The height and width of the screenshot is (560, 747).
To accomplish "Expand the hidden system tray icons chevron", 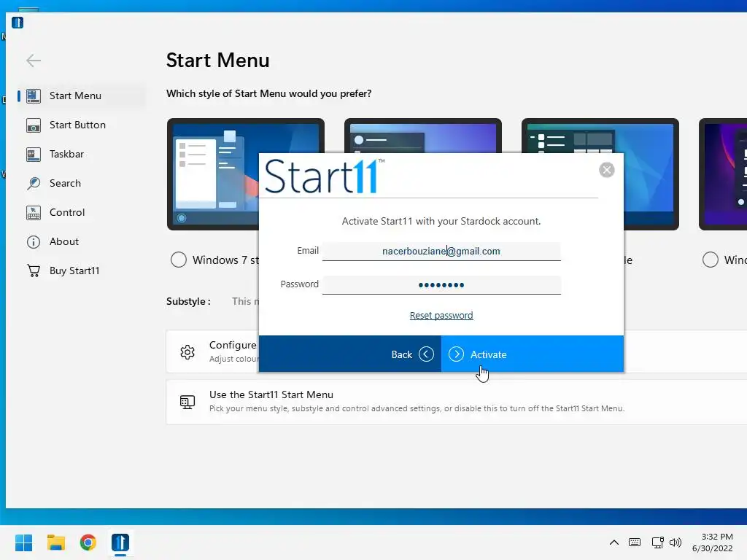I will [614, 542].
